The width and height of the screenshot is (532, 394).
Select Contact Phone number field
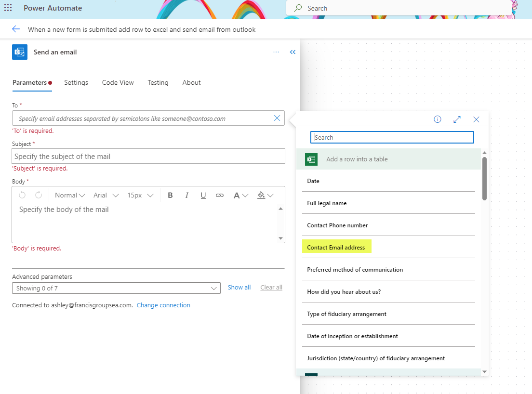pos(388,225)
